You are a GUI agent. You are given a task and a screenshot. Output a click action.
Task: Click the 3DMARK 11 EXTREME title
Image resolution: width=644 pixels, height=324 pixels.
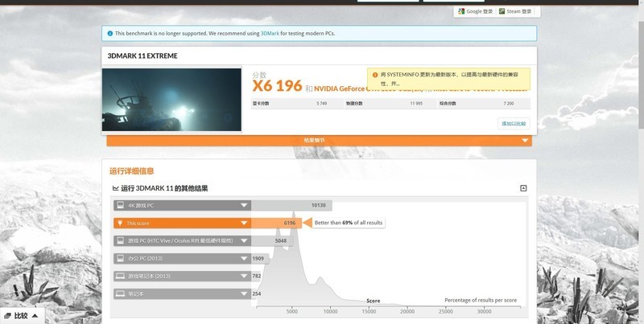click(142, 55)
